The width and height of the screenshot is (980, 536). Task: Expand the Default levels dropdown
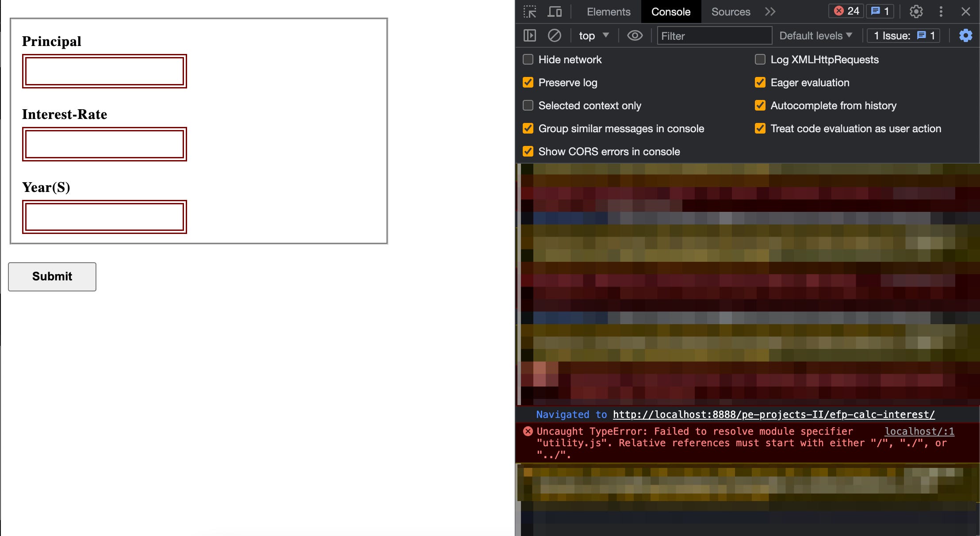point(815,35)
